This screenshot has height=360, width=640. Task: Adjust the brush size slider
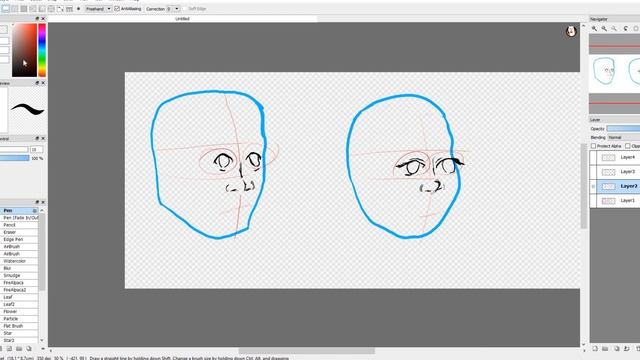pyautogui.click(x=14, y=150)
